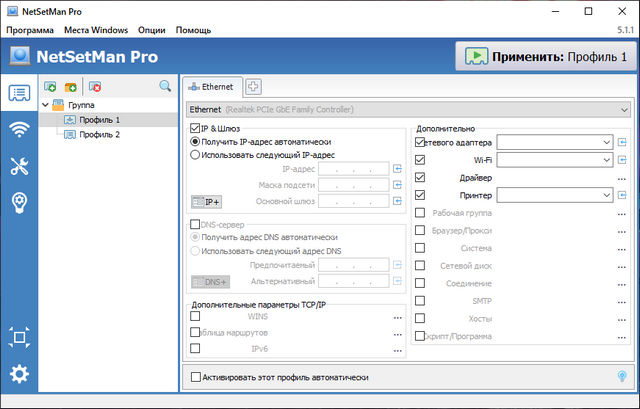This screenshot has width=640, height=409.
Task: Open settings gear at sidebar bottom
Action: click(x=19, y=375)
